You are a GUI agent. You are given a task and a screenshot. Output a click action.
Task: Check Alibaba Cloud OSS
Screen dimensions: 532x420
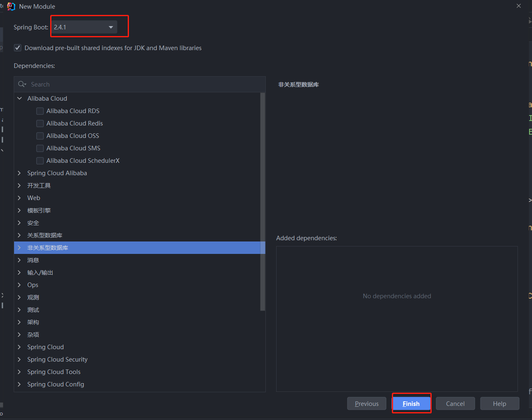pos(40,136)
